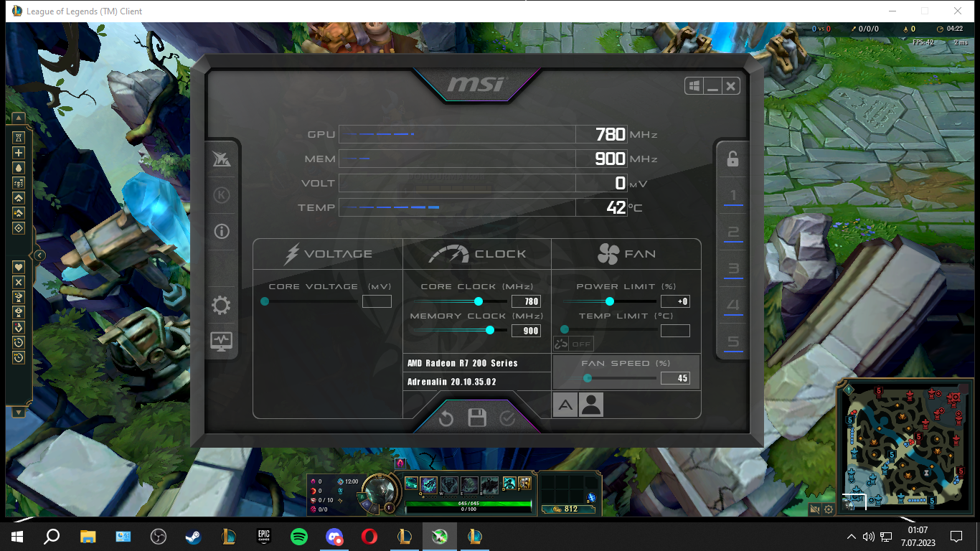This screenshot has height=551, width=980.
Task: Open Windows Search from the taskbar
Action: 52,536
